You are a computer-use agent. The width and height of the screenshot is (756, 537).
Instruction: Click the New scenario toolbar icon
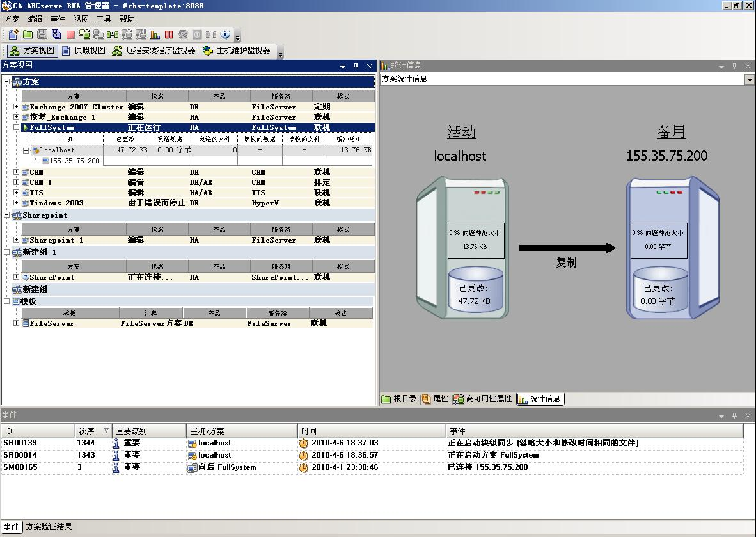click(13, 35)
